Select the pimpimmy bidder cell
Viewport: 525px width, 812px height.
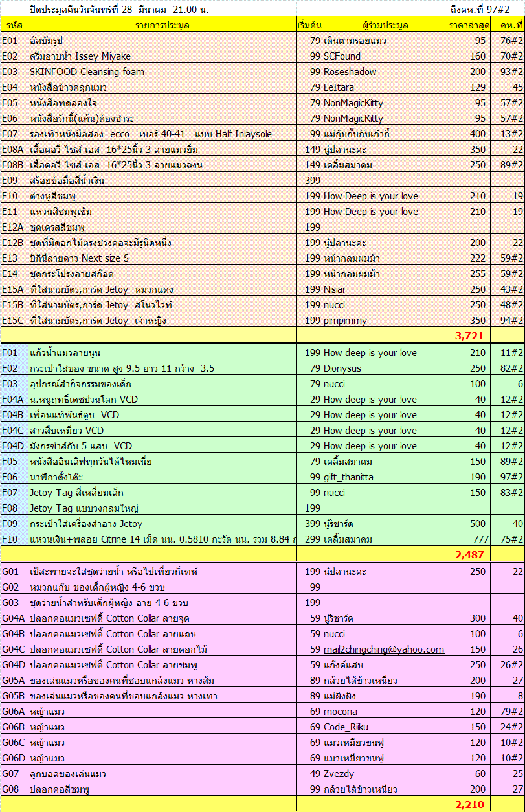(x=385, y=321)
